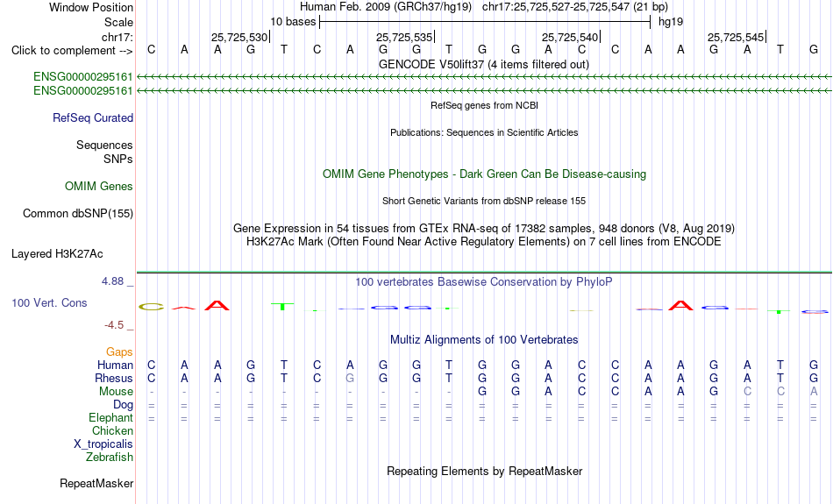This screenshot has width=833, height=504.
Task: Select the X_tropicalis species label
Action: 103,444
